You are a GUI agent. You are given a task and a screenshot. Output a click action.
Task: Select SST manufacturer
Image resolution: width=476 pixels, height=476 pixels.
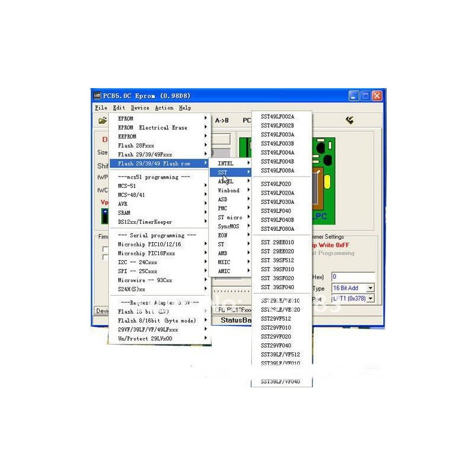click(x=231, y=173)
